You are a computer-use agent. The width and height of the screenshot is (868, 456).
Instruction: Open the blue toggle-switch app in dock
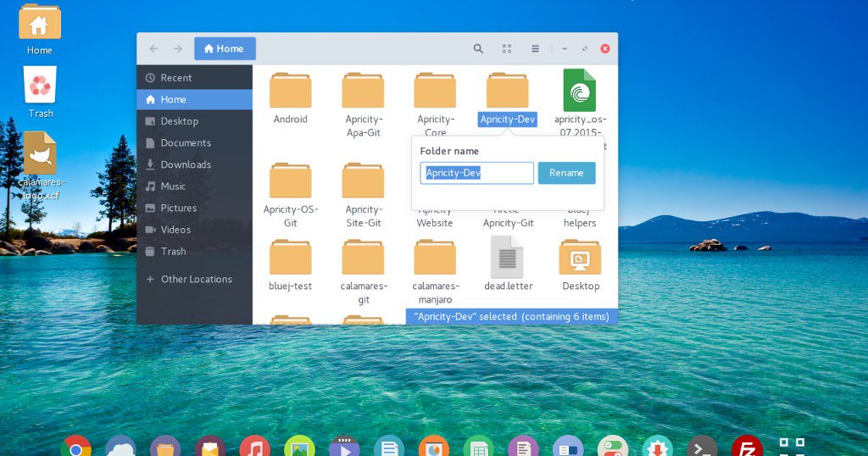(568, 448)
